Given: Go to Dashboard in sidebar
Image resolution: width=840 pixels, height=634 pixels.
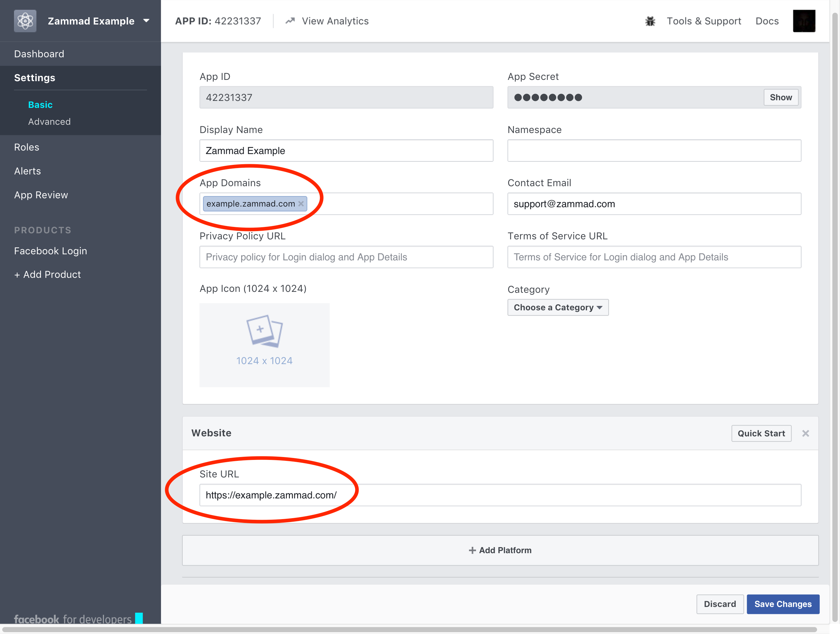Looking at the screenshot, I should tap(39, 54).
